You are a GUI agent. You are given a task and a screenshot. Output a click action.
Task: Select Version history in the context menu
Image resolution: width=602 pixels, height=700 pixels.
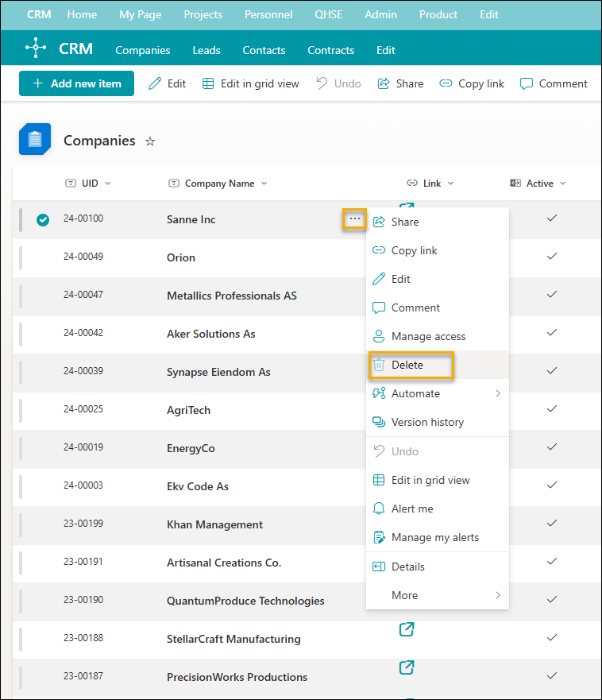coord(438,422)
